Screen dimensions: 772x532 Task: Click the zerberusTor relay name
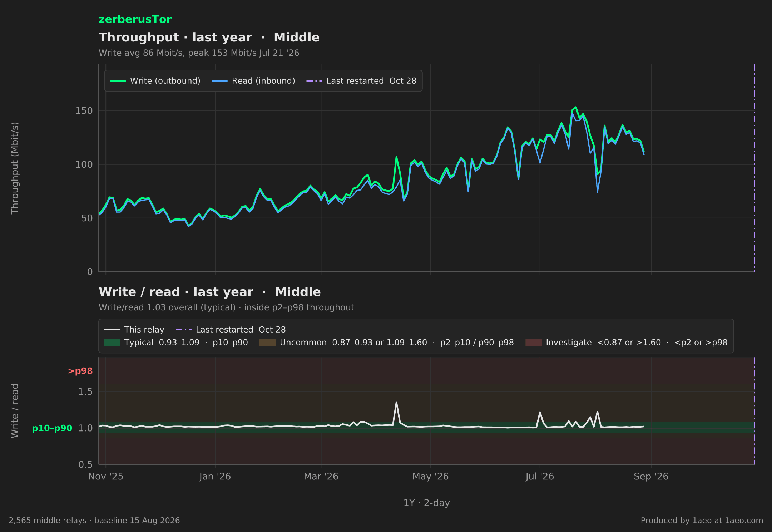click(135, 19)
